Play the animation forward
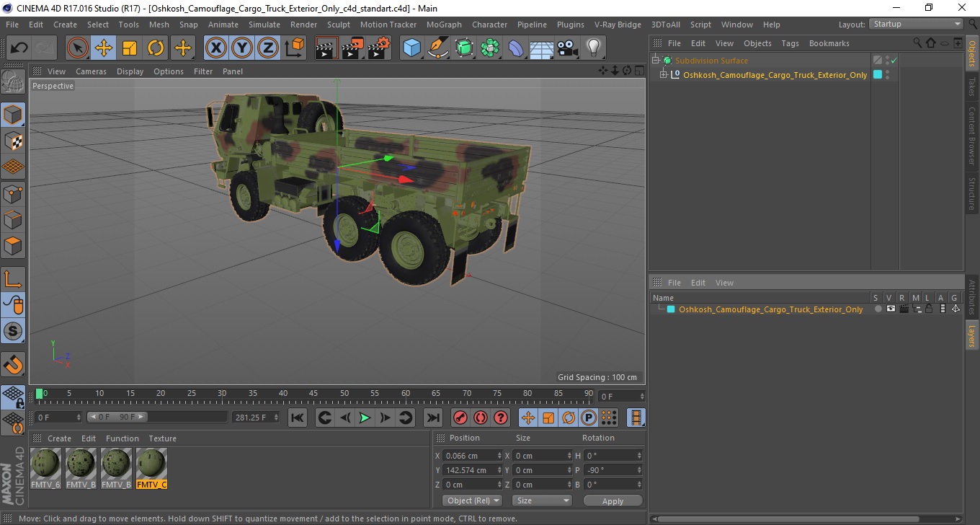Viewport: 980px width, 525px height. tap(365, 418)
